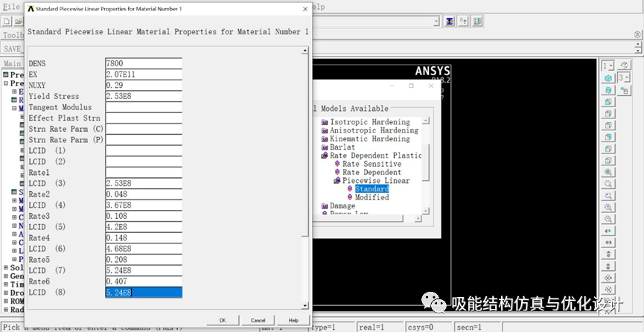Select Barlat in material models tree
This screenshot has height=332, width=644.
[x=342, y=147]
